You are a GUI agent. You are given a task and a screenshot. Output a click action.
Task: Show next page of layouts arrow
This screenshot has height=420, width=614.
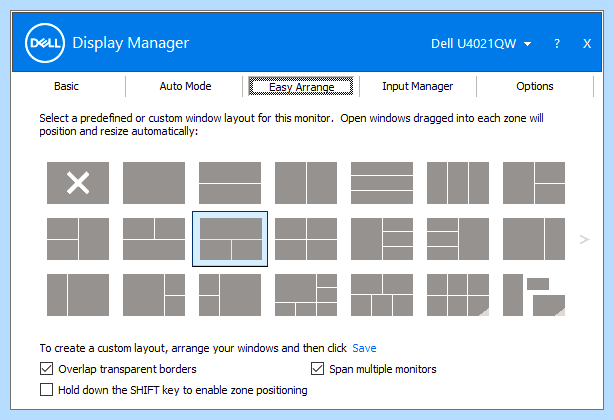click(585, 239)
